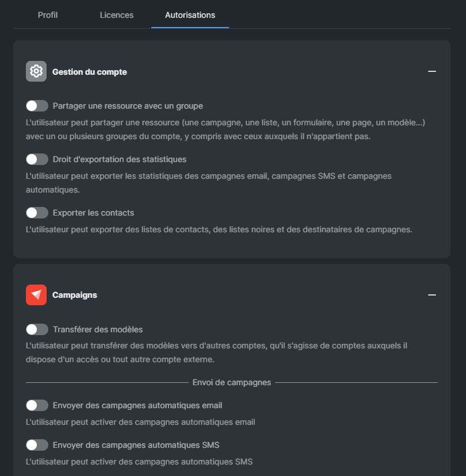Select the Autorisations tab

click(x=190, y=15)
